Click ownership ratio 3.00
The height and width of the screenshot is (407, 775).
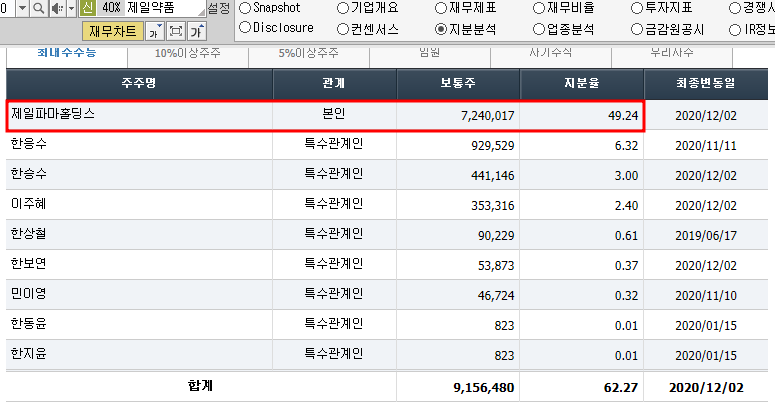626,176
